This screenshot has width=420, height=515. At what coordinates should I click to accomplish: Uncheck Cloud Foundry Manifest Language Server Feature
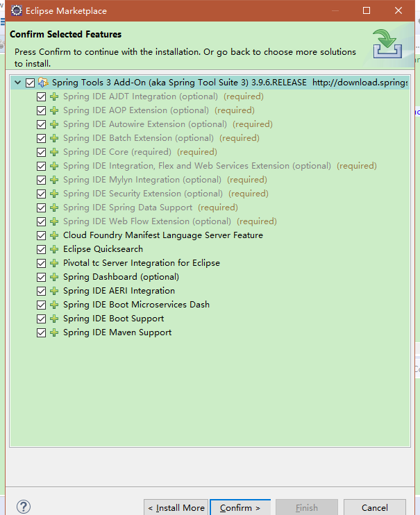[42, 235]
